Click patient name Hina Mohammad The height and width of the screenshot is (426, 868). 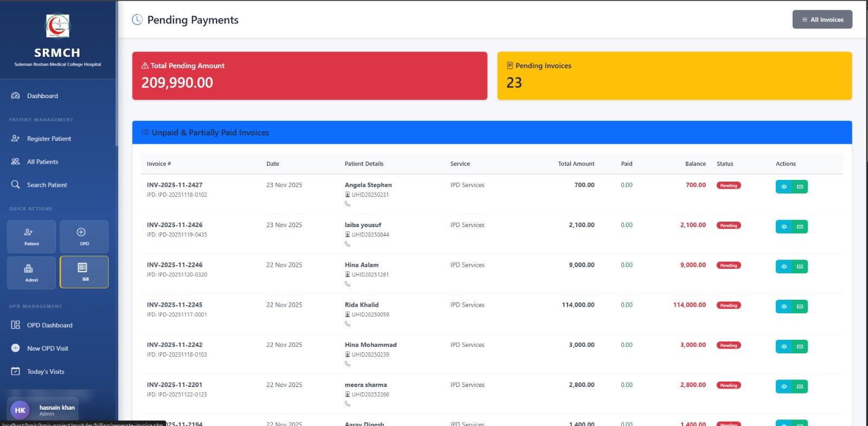point(371,345)
